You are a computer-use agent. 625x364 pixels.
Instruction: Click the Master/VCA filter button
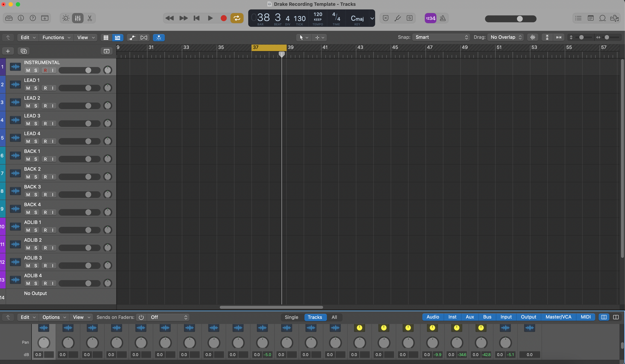pyautogui.click(x=558, y=317)
